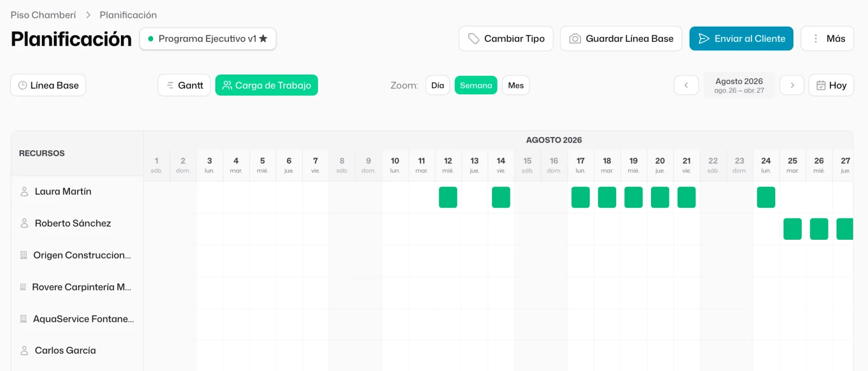
Task: Click the building icon beside Origen Construccion
Action: [23, 255]
